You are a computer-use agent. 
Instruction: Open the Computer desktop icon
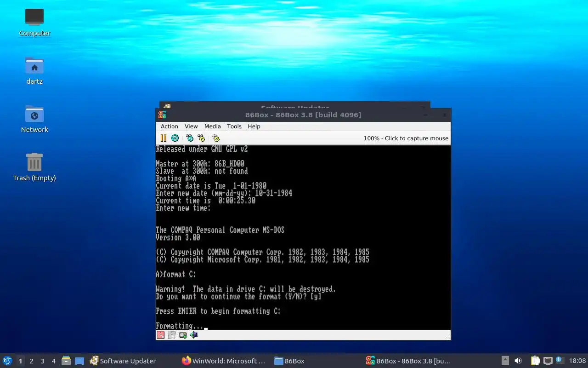(34, 22)
